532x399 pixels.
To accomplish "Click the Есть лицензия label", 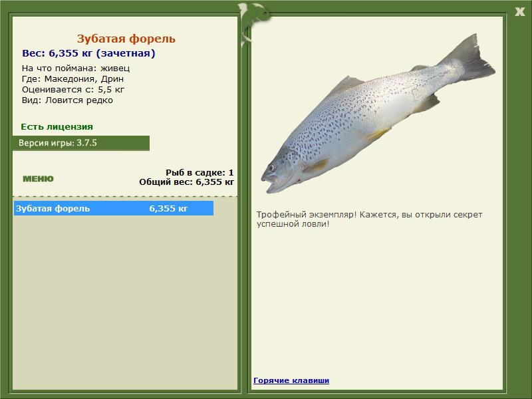I will [57, 126].
